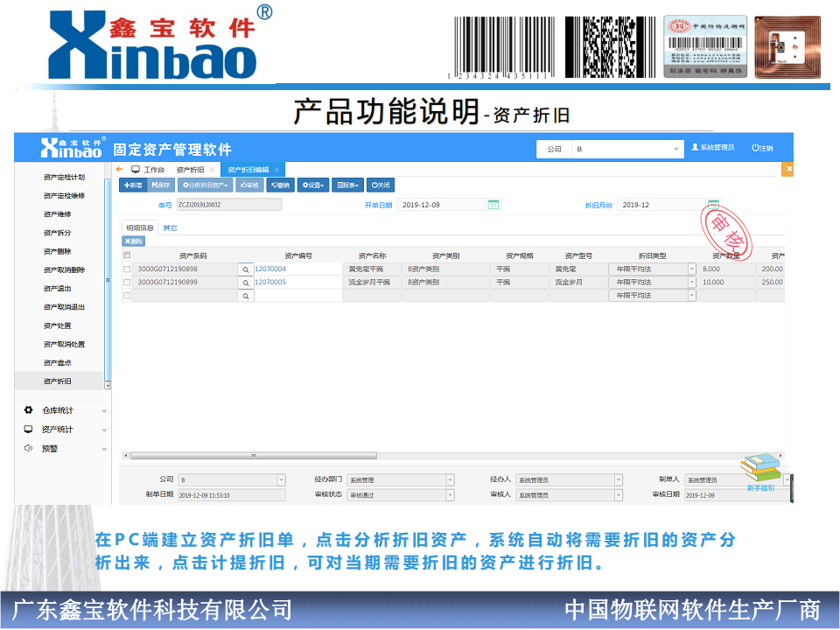Click search icon in the empty row

(x=246, y=296)
